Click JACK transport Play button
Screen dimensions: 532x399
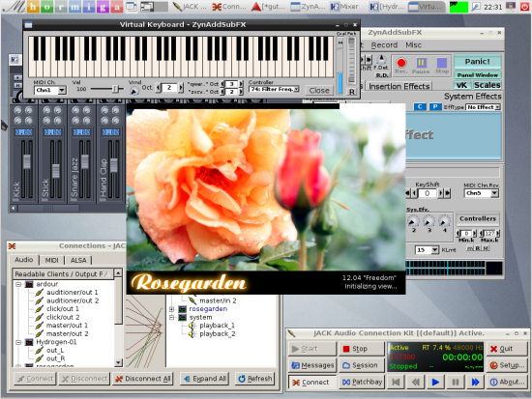click(435, 382)
